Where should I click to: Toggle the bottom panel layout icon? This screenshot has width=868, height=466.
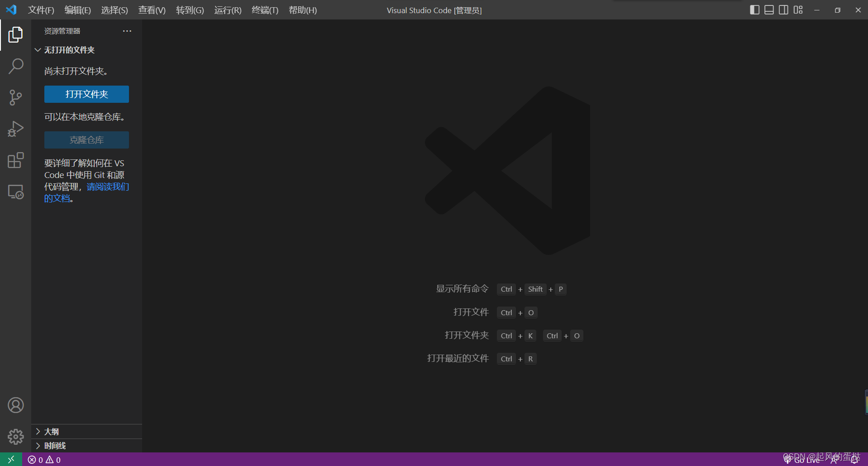(769, 10)
